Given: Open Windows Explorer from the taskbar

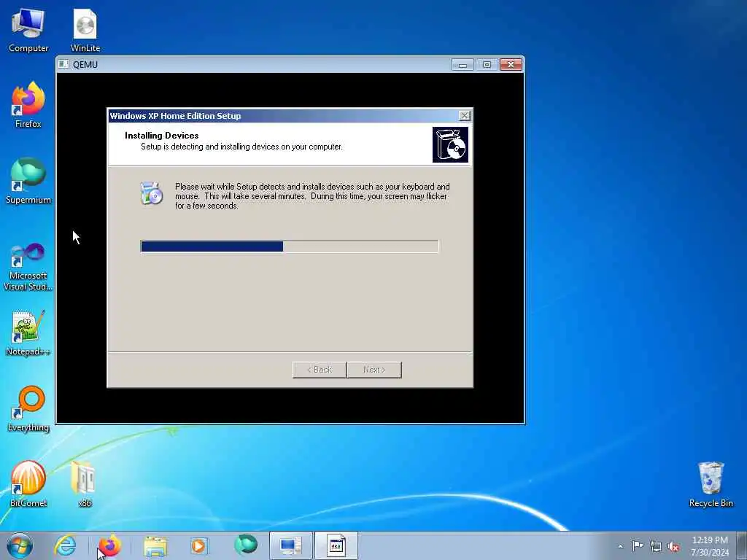Looking at the screenshot, I should tap(155, 545).
